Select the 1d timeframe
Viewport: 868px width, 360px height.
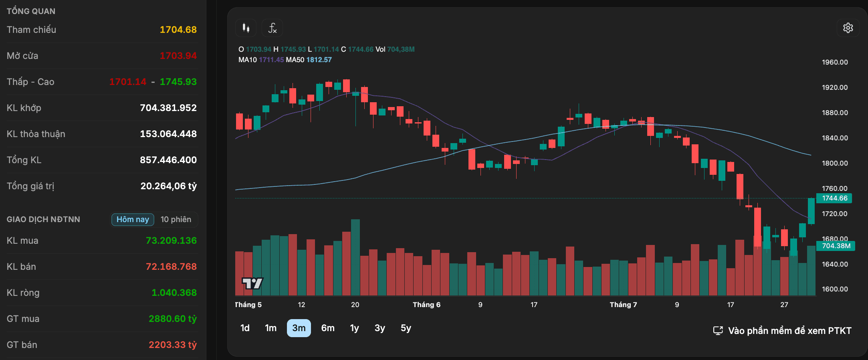pyautogui.click(x=245, y=328)
